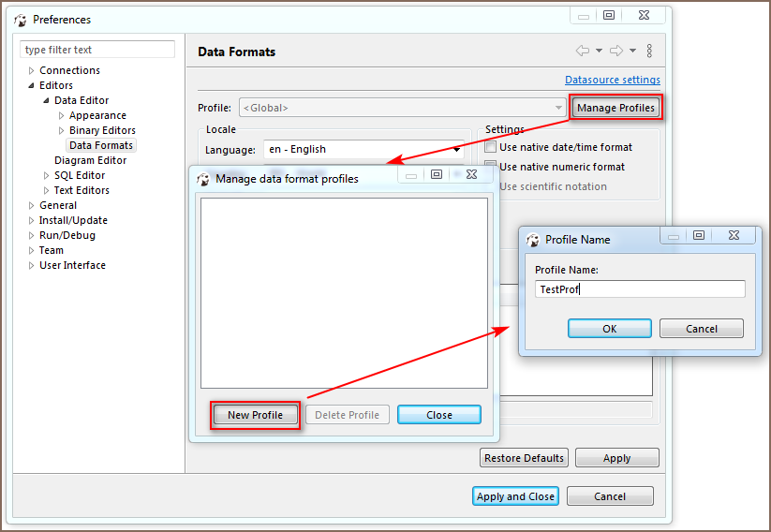The width and height of the screenshot is (771, 532).
Task: Enable Use native date/time format
Action: [x=491, y=147]
